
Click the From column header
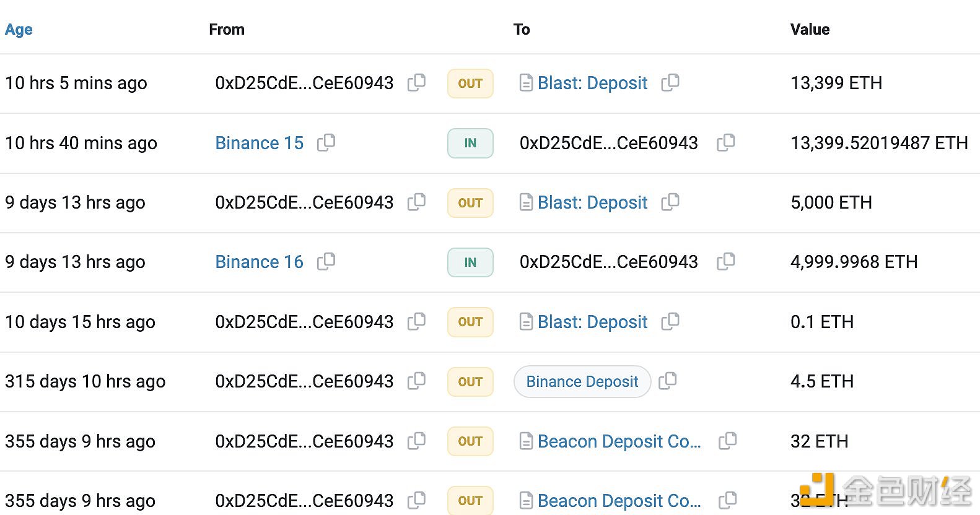(x=227, y=30)
